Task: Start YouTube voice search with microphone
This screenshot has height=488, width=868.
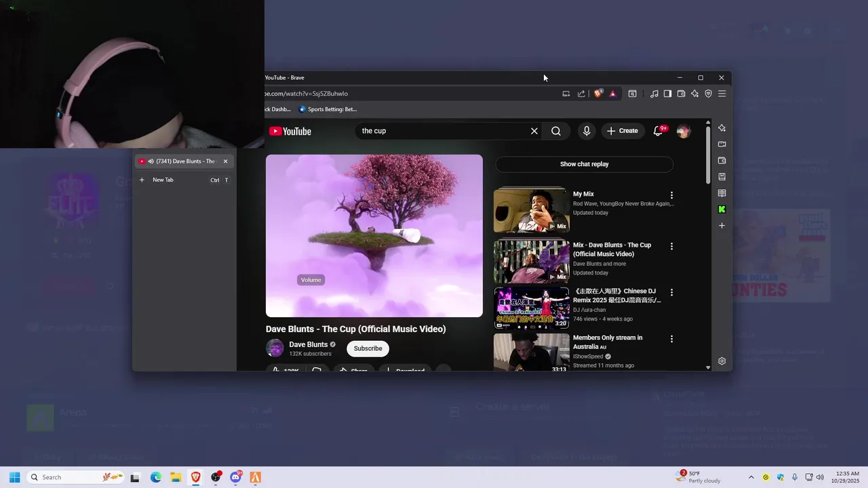Action: point(587,131)
